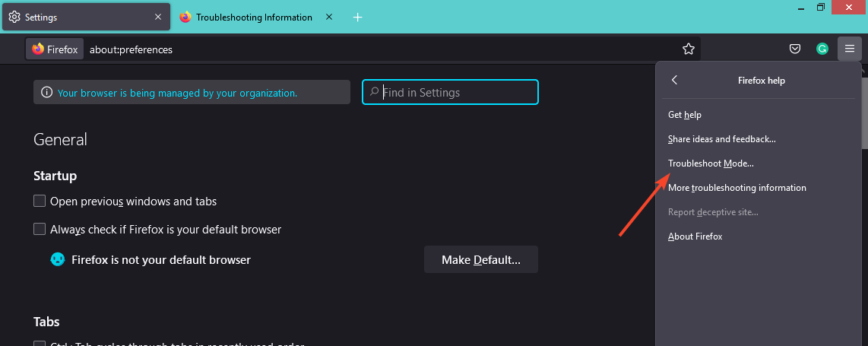
Task: Open the Pocket save icon
Action: (x=795, y=49)
